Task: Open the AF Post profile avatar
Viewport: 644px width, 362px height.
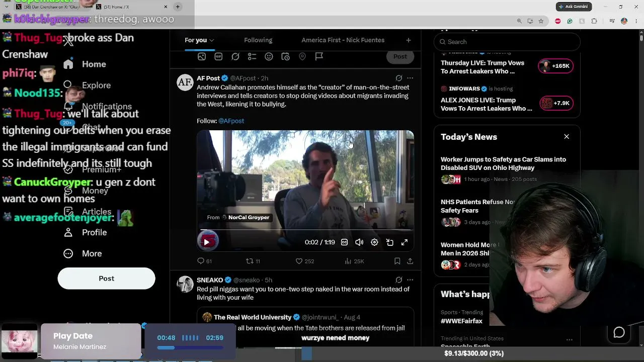Action: click(x=185, y=82)
